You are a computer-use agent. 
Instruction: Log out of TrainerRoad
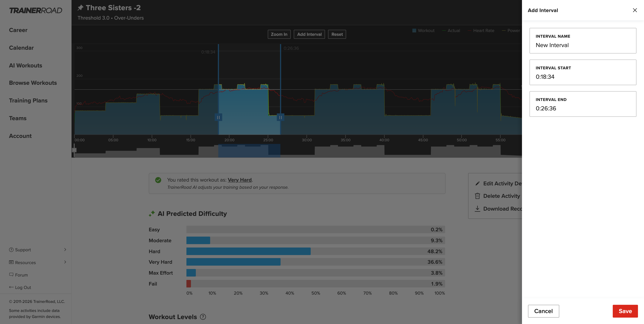coord(23,287)
